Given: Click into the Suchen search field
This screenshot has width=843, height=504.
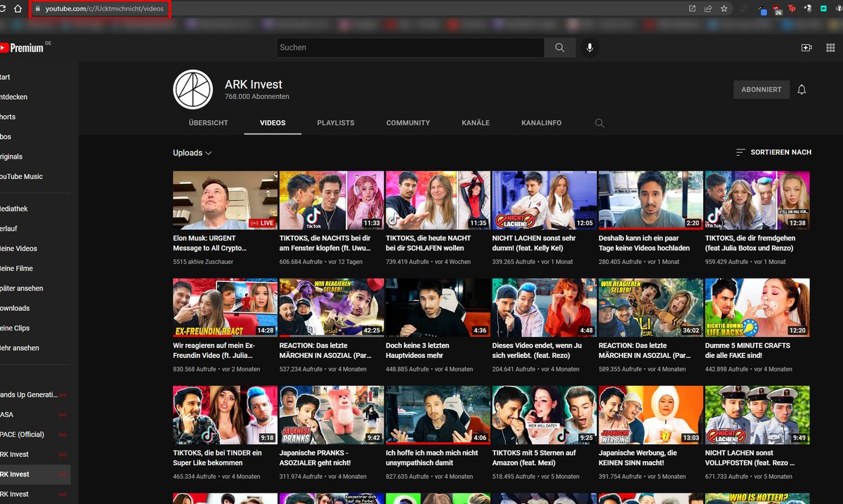Looking at the screenshot, I should [x=410, y=48].
